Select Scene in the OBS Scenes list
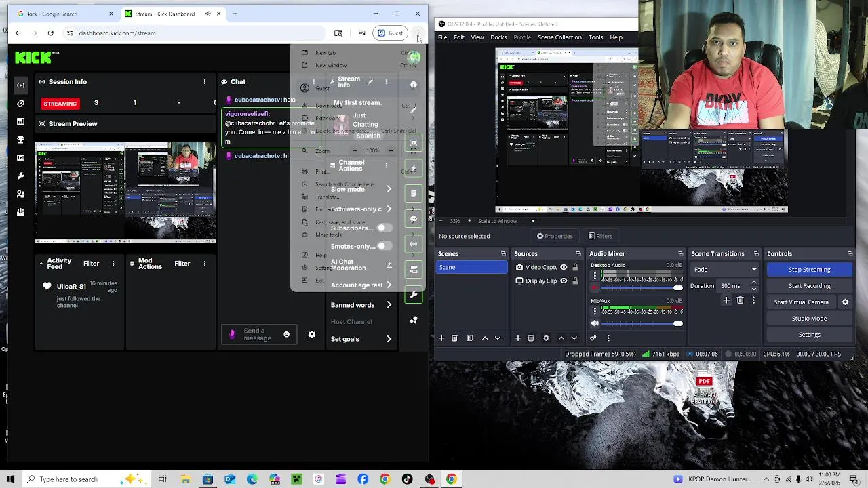This screenshot has height=488, width=868. click(x=472, y=267)
